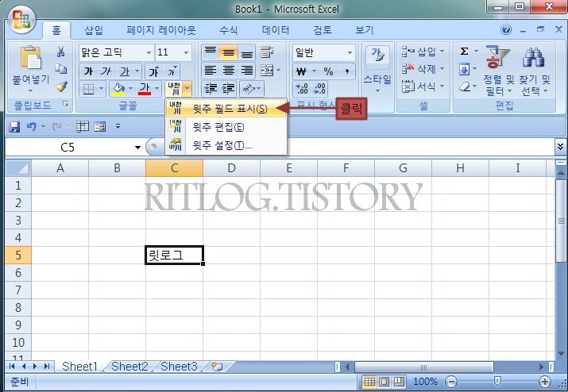Screen dimensions: 568x392
Task: Expand the 붙여넣기 paste options arrow
Action: (30, 90)
